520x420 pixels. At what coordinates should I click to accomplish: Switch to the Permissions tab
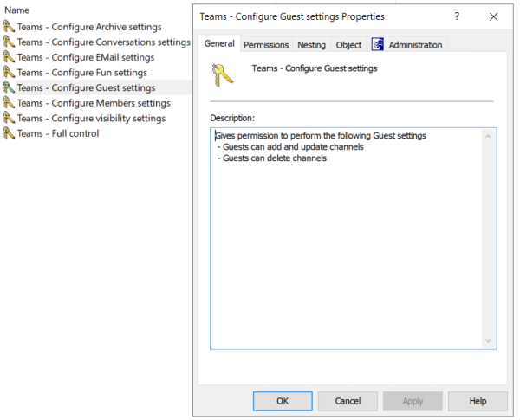coord(266,45)
